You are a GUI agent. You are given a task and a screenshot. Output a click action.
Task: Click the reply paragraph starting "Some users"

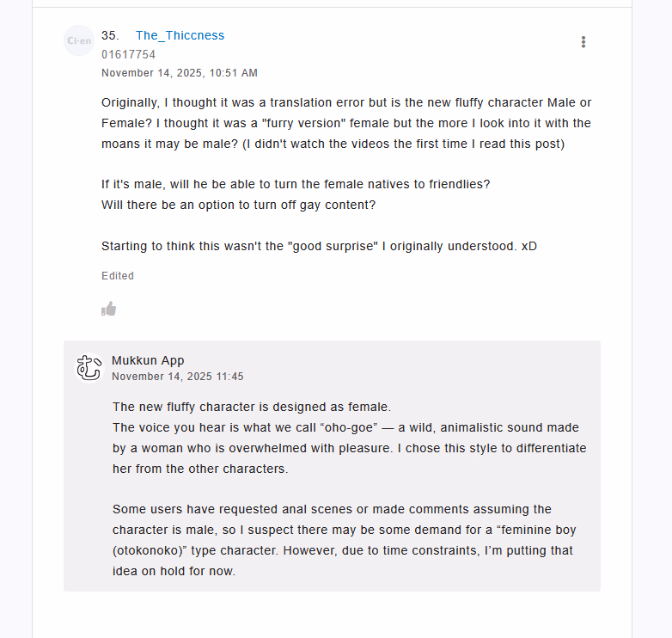coord(332,509)
